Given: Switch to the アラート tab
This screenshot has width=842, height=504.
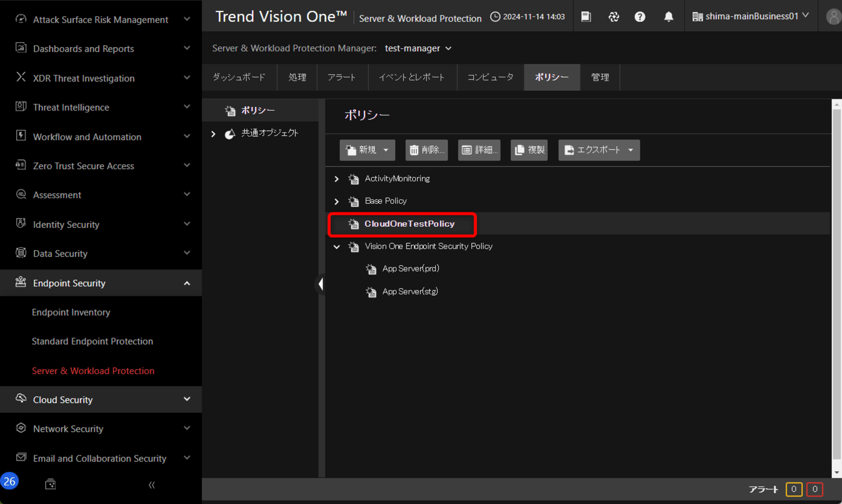Looking at the screenshot, I should click(x=341, y=77).
